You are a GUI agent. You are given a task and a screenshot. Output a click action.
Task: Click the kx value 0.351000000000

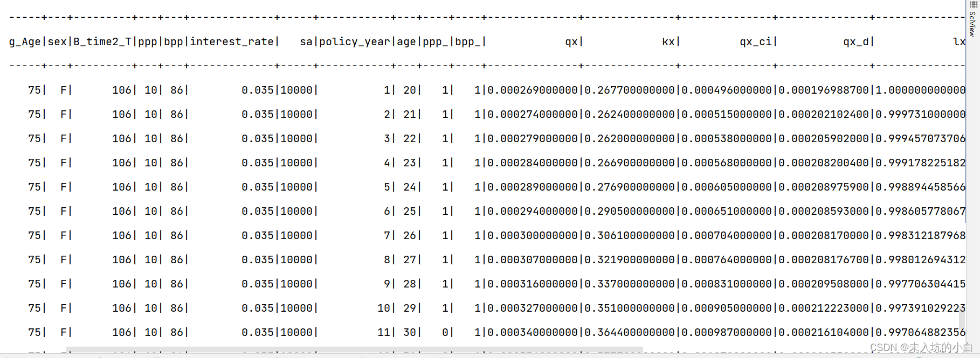[630, 308]
